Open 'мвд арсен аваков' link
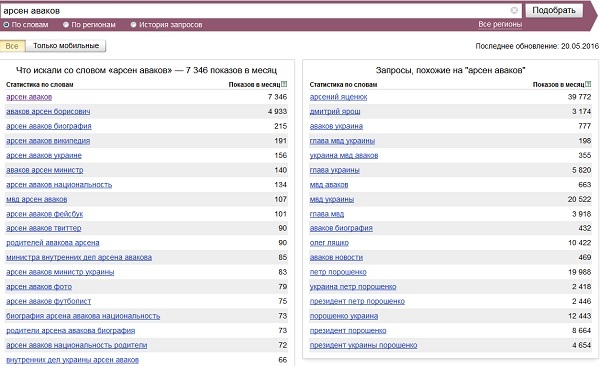Image resolution: width=600 pixels, height=366 pixels. pos(37,199)
